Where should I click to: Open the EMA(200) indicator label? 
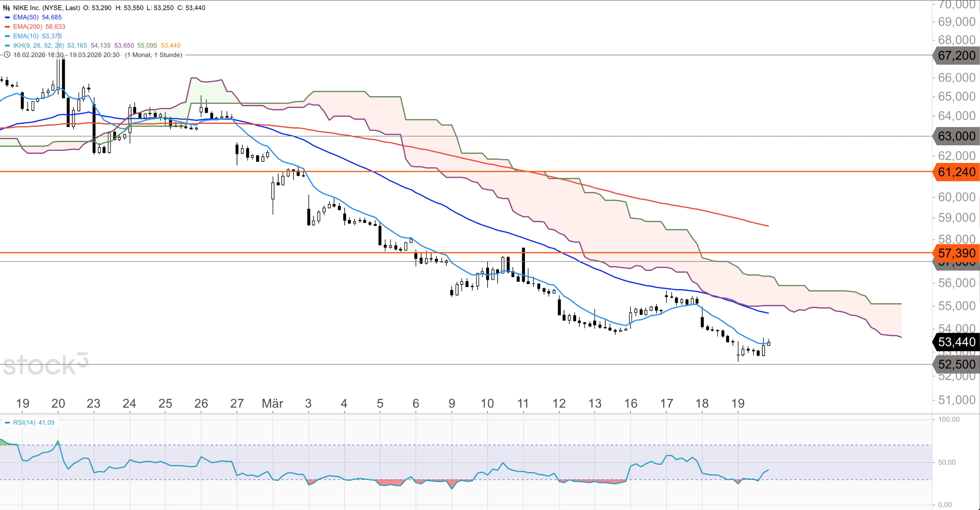tap(27, 27)
